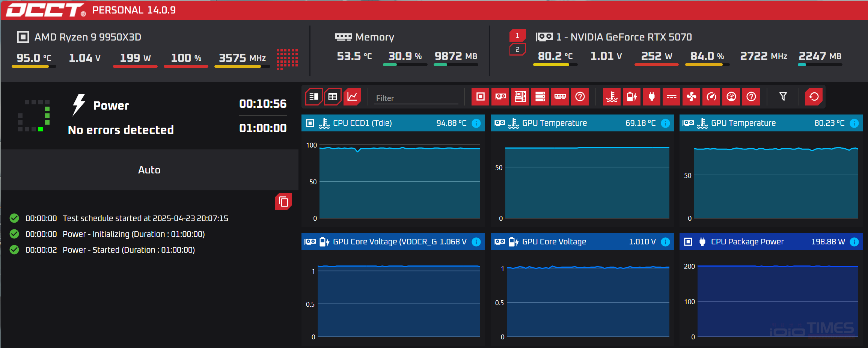Click the CPU chip icon beside AMD Ryzen

23,37
